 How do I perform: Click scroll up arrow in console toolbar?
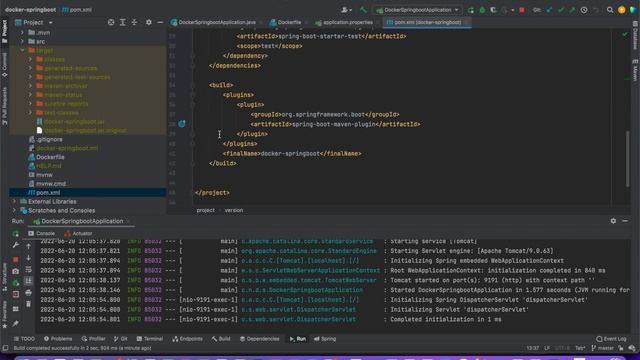tap(28, 246)
